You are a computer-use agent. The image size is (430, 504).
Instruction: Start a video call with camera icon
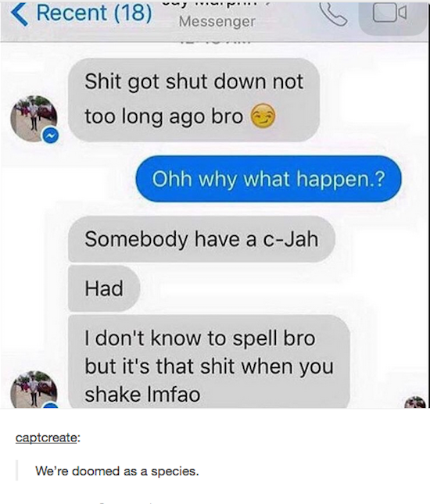pos(389,13)
